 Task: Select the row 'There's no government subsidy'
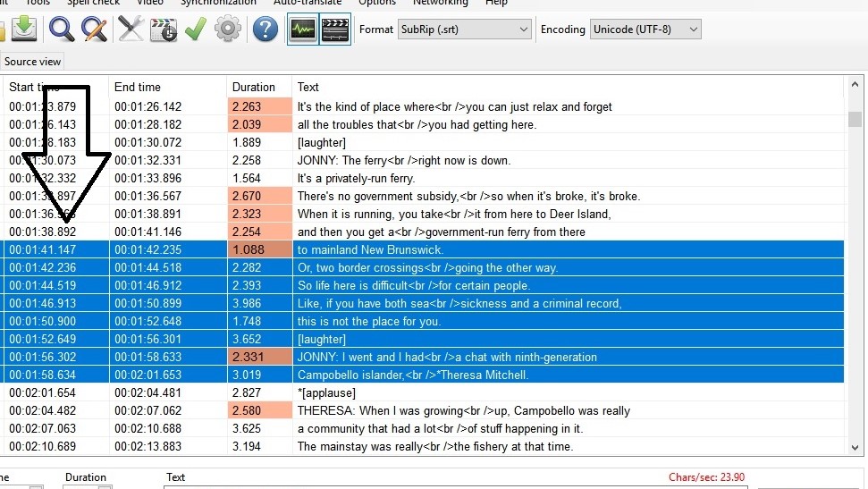(x=424, y=196)
